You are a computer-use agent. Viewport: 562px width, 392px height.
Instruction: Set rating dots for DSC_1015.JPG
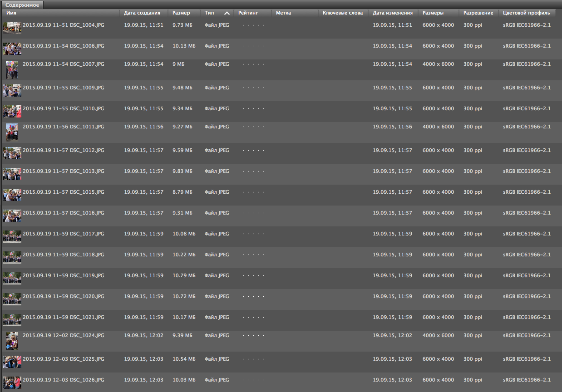pos(253,192)
